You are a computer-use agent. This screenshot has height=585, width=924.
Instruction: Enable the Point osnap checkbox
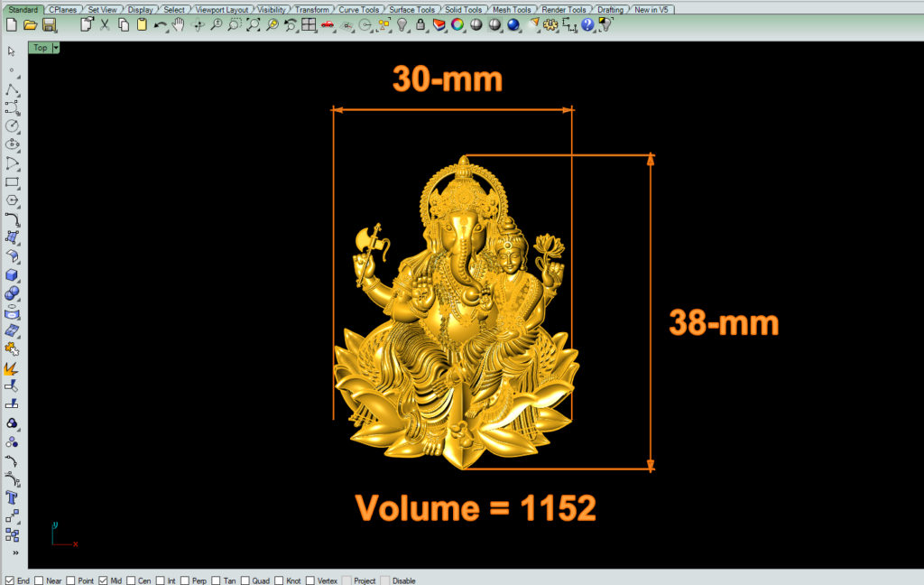70,580
